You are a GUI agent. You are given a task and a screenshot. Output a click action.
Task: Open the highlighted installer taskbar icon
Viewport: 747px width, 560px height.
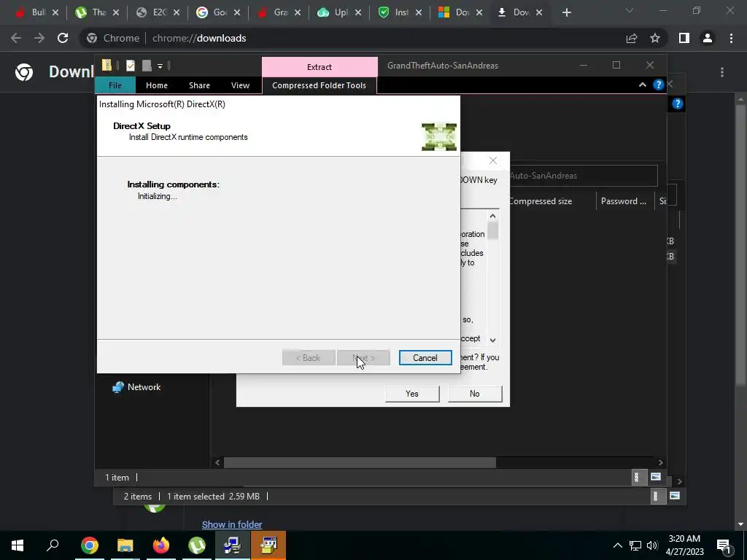coord(268,545)
